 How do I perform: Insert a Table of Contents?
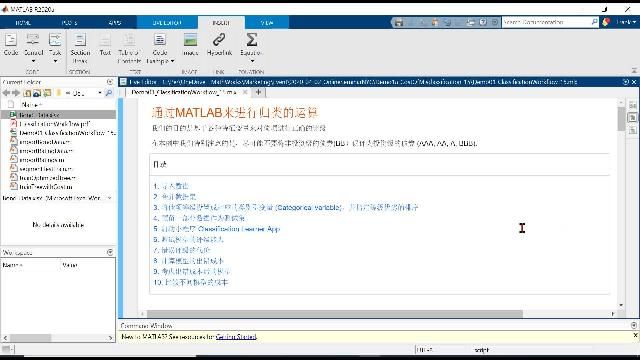129,48
